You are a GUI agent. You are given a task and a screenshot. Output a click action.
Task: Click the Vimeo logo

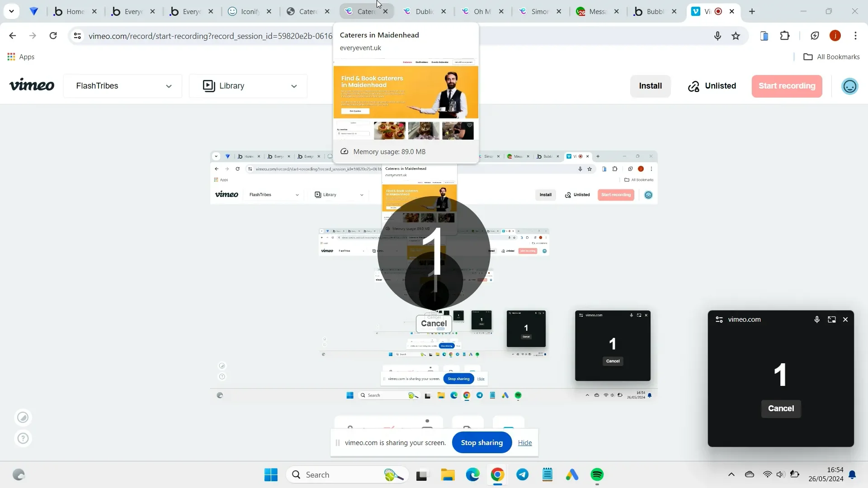tap(32, 85)
